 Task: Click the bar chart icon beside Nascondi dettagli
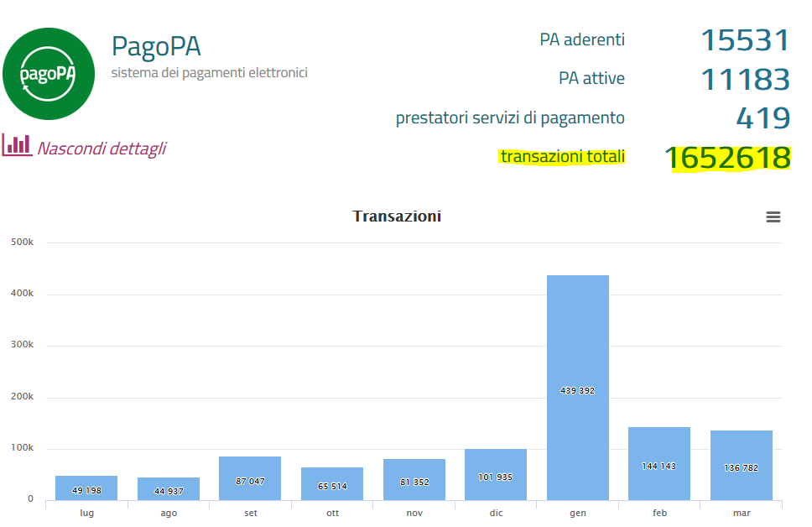coord(17,145)
